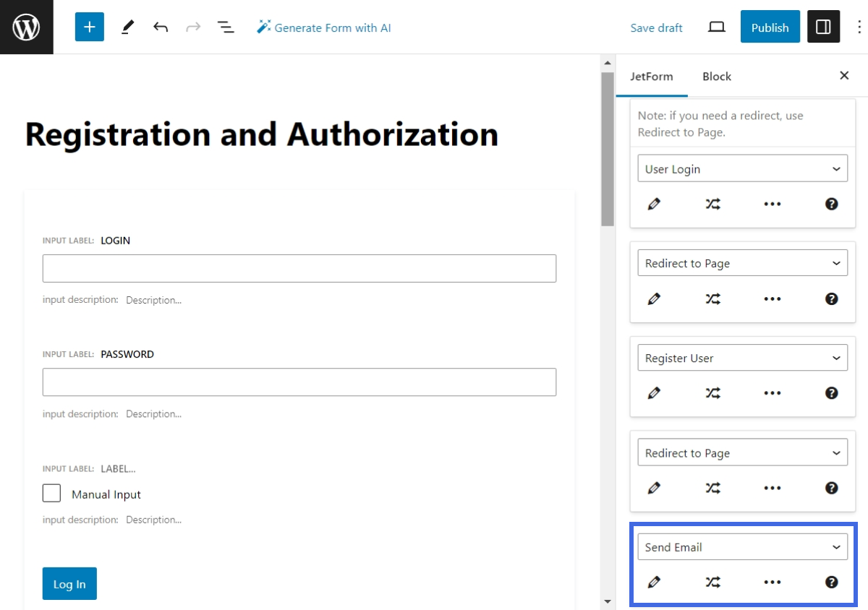868x610 pixels.
Task: Click the WordPress logo icon
Action: click(26, 27)
